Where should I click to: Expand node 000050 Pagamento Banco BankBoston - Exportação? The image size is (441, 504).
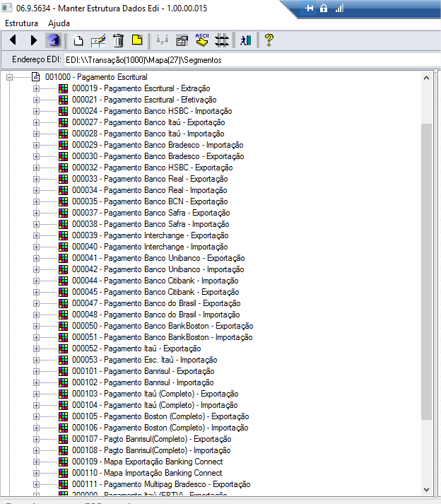[x=36, y=327]
